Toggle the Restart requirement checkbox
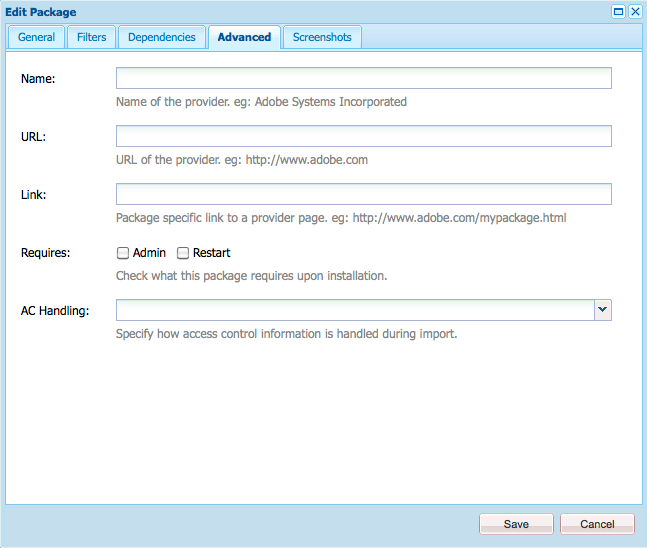Image resolution: width=647 pixels, height=548 pixels. coord(183,253)
